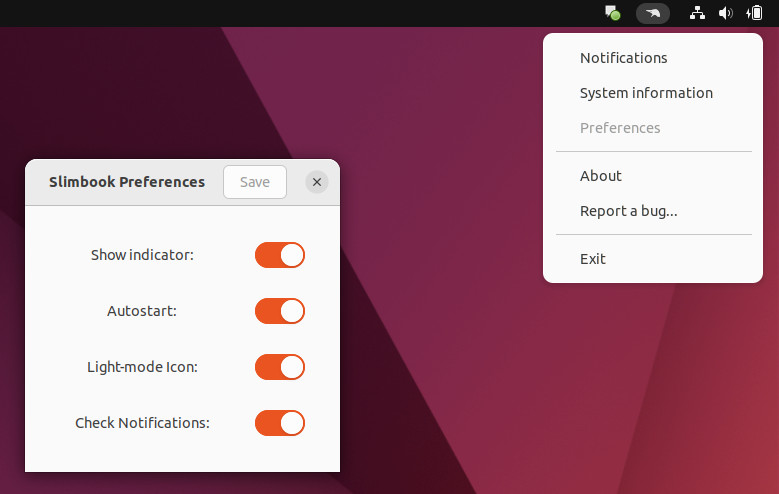Click the Slimbook indicator icon in top bar
Image resolution: width=779 pixels, height=494 pixels.
653,13
